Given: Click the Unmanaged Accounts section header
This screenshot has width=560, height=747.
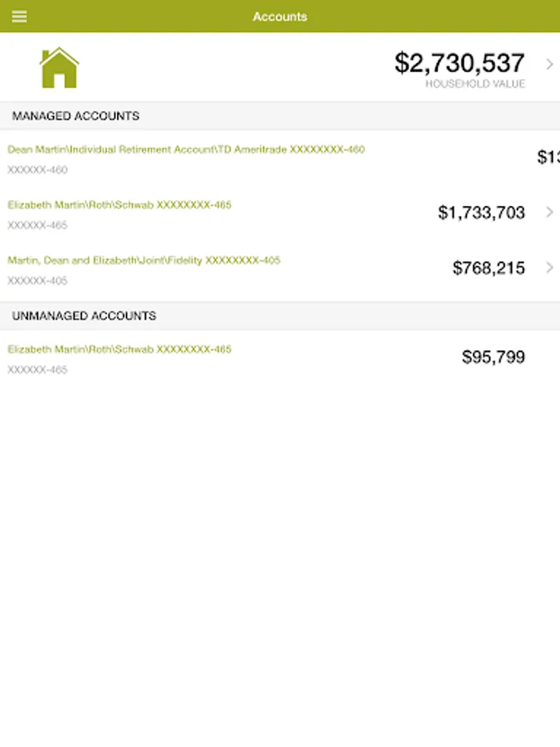Looking at the screenshot, I should pos(84,316).
